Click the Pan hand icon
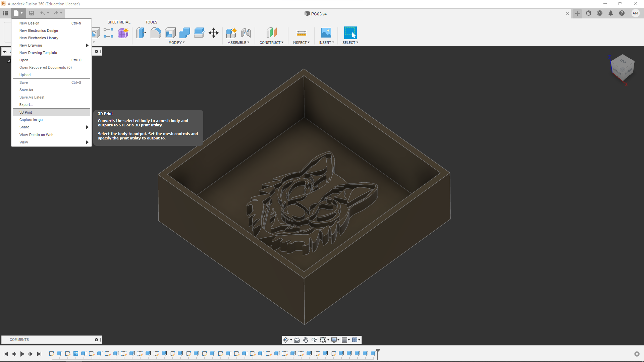Screen dimensions: 644x362 (306, 340)
